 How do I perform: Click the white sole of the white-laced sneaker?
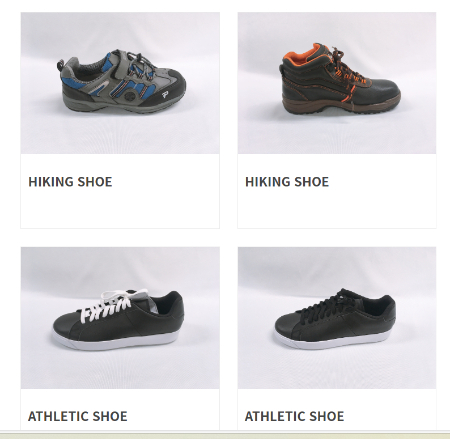[x=115, y=342]
